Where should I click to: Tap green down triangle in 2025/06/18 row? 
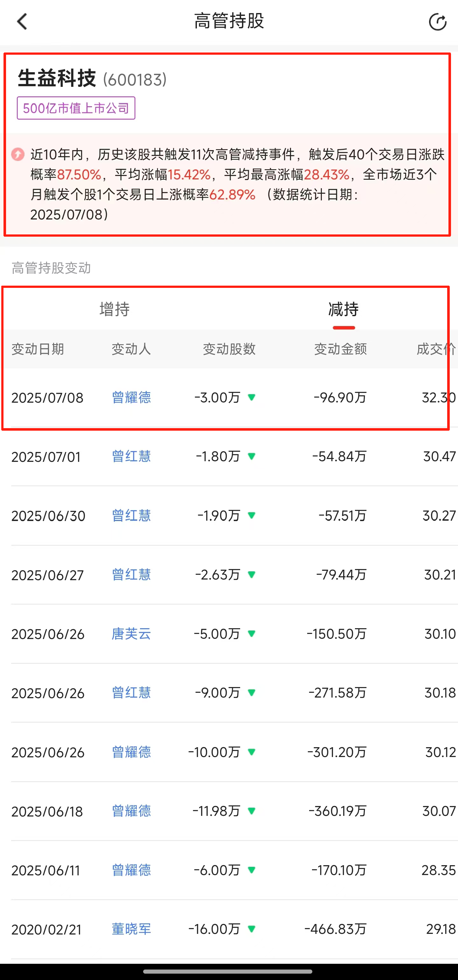[x=252, y=811]
